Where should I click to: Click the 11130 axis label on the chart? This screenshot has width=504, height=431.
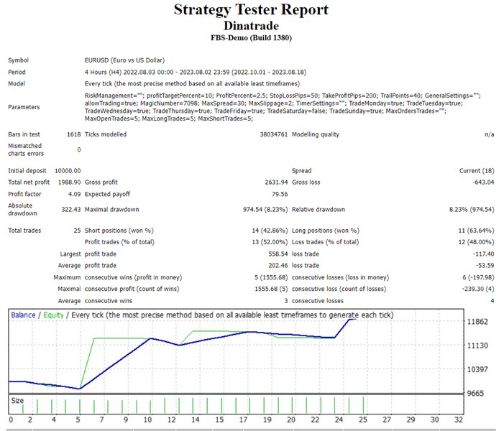coord(477,346)
